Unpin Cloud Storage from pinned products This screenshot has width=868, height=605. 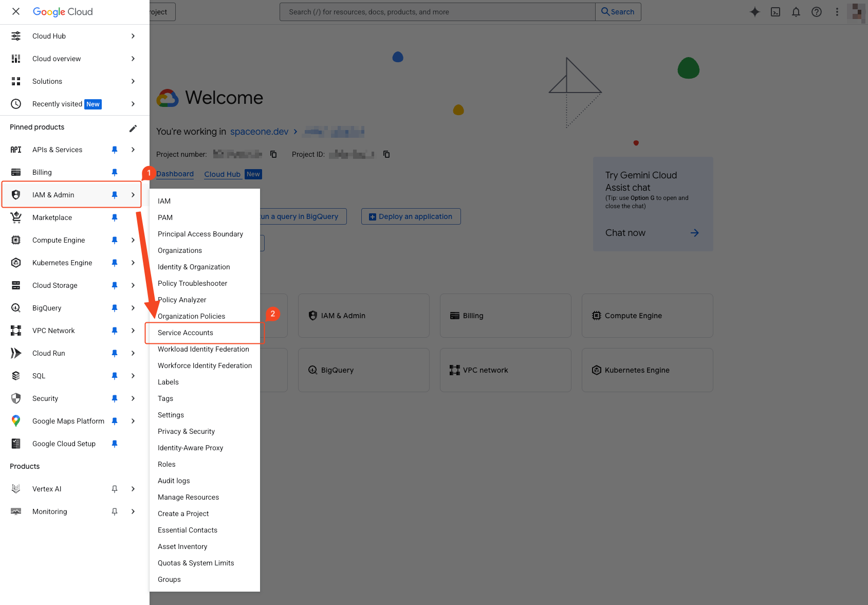coord(115,285)
